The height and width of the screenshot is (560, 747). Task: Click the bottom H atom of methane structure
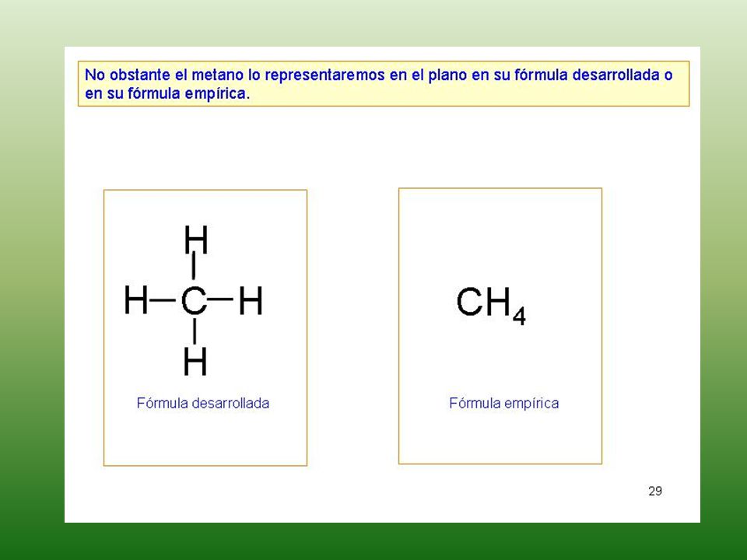click(195, 362)
